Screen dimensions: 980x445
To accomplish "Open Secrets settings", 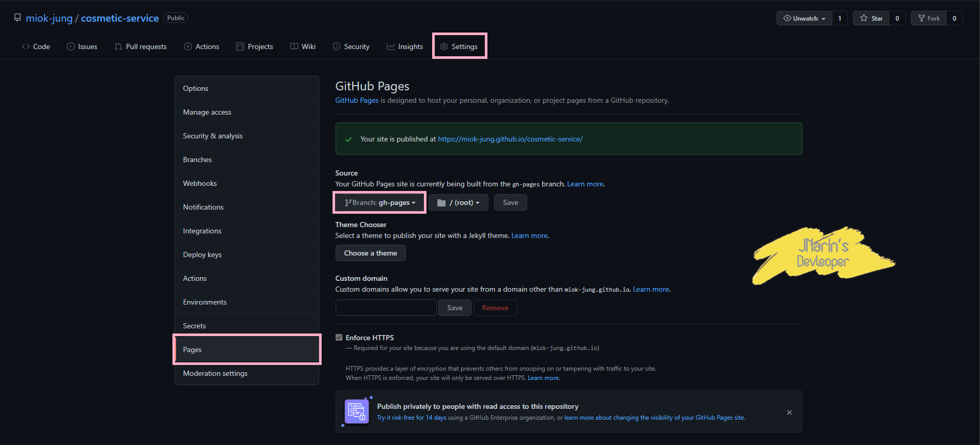I will click(x=247, y=326).
